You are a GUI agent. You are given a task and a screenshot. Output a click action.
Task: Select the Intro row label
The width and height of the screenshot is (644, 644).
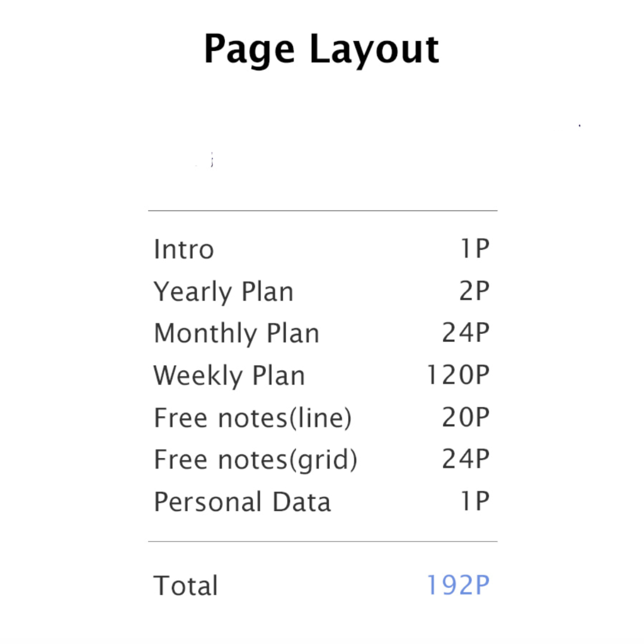(184, 249)
